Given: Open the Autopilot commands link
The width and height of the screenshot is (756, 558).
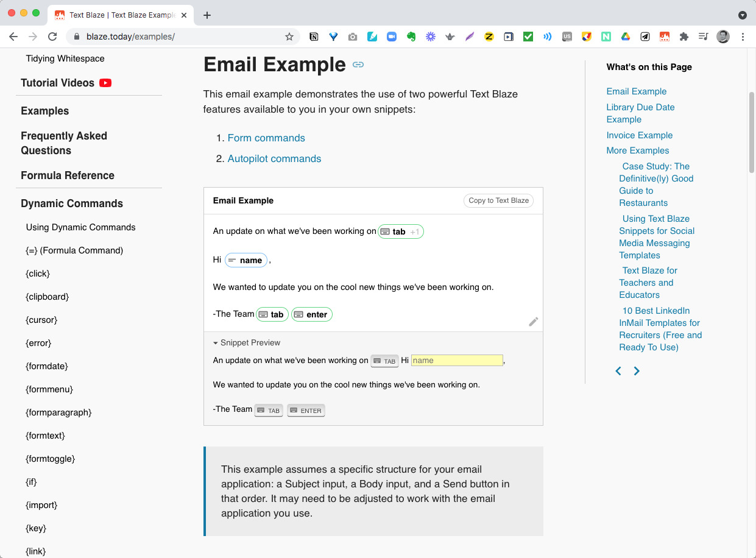Looking at the screenshot, I should tap(274, 158).
